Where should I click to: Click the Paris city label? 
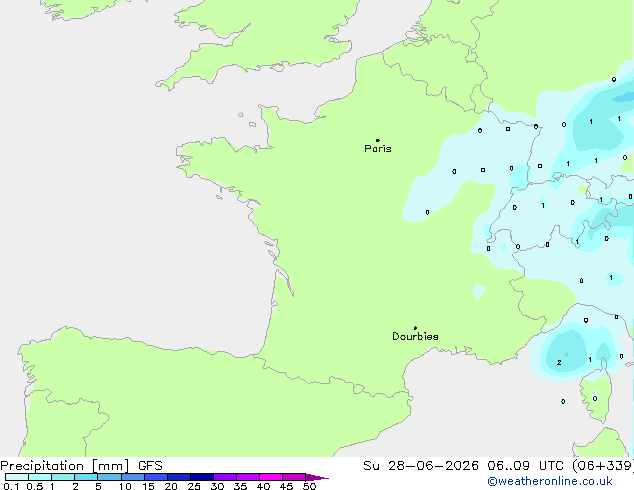(378, 149)
